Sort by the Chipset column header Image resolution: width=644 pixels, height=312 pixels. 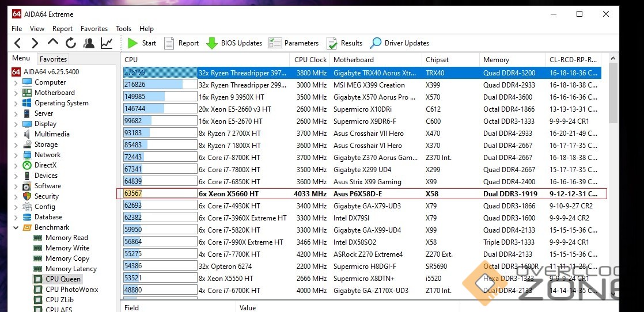point(450,60)
